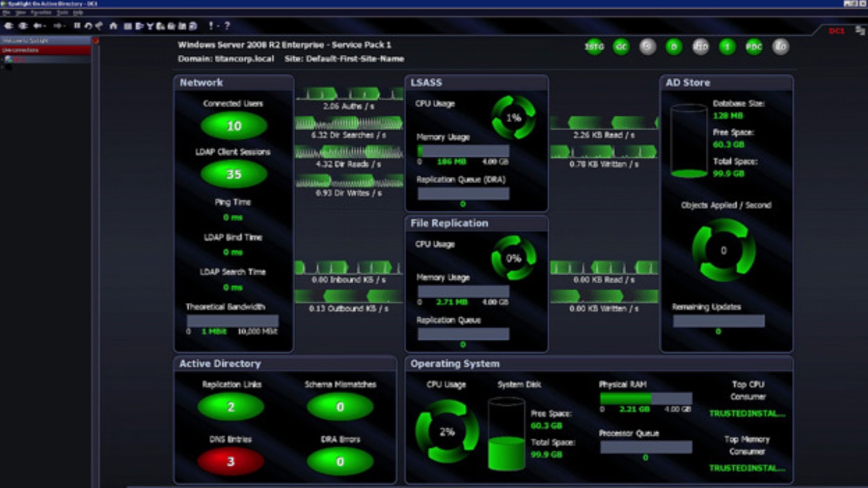Click the grey RID role indicator
The image size is (868, 488).
(701, 47)
